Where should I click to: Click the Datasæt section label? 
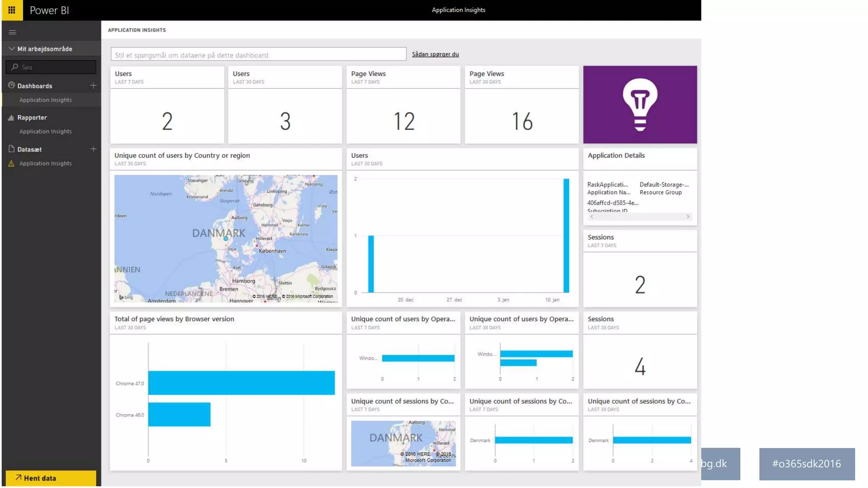(x=29, y=150)
